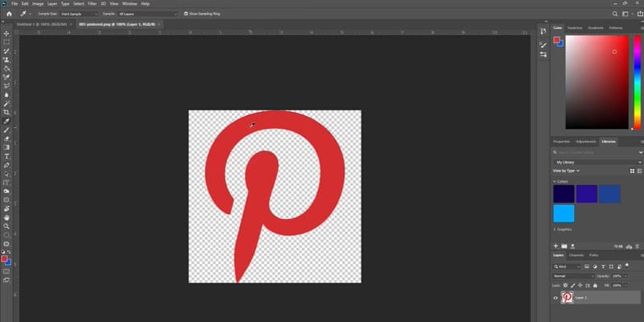Image resolution: width=644 pixels, height=322 pixels.
Task: Create new group folder icon in Libraries
Action: (564, 246)
